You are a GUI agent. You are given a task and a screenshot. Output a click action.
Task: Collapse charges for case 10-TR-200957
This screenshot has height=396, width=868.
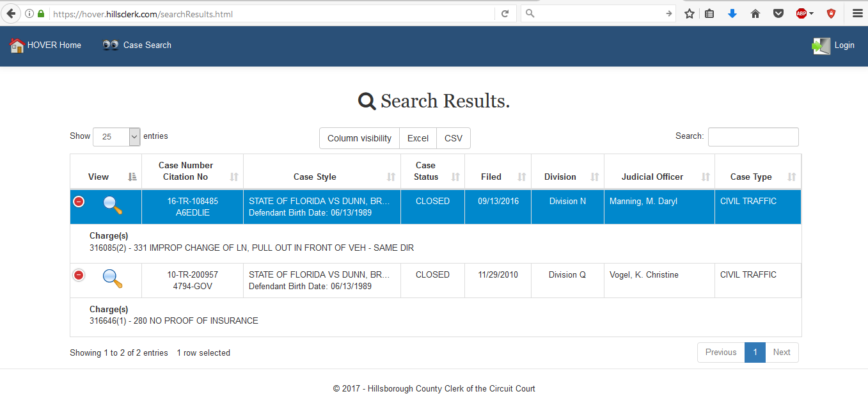[79, 275]
